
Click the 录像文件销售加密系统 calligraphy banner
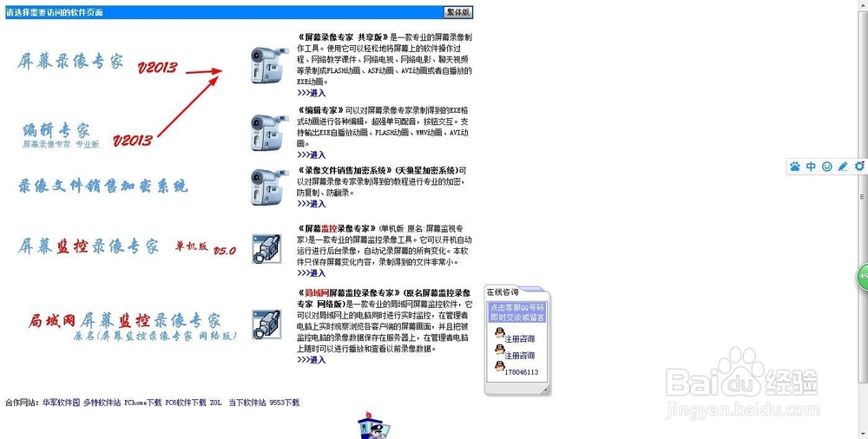pyautogui.click(x=103, y=186)
